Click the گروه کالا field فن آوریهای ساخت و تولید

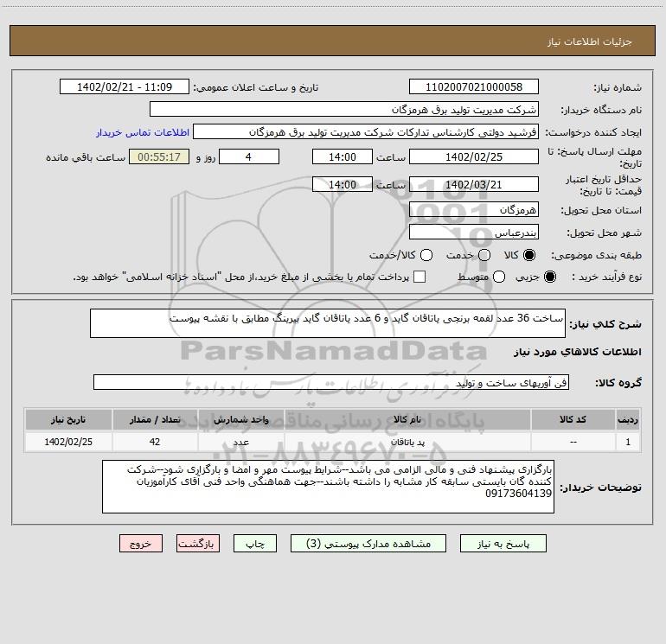click(x=331, y=382)
